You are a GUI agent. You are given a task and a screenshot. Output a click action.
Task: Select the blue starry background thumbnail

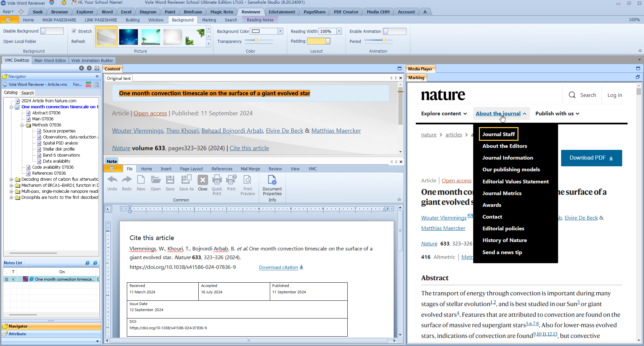(x=129, y=37)
